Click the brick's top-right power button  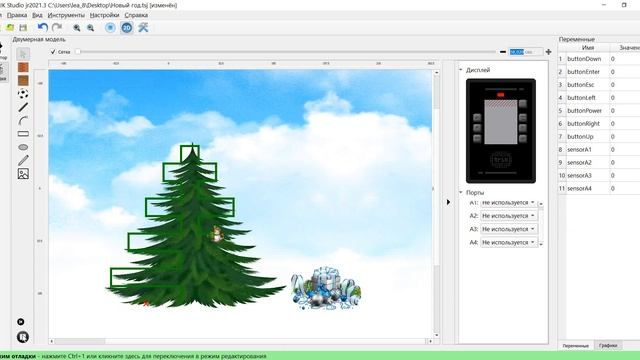tap(522, 104)
